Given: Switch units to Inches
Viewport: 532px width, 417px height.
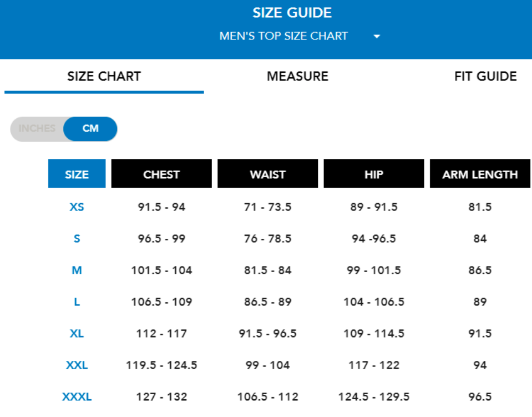Looking at the screenshot, I should tap(37, 129).
